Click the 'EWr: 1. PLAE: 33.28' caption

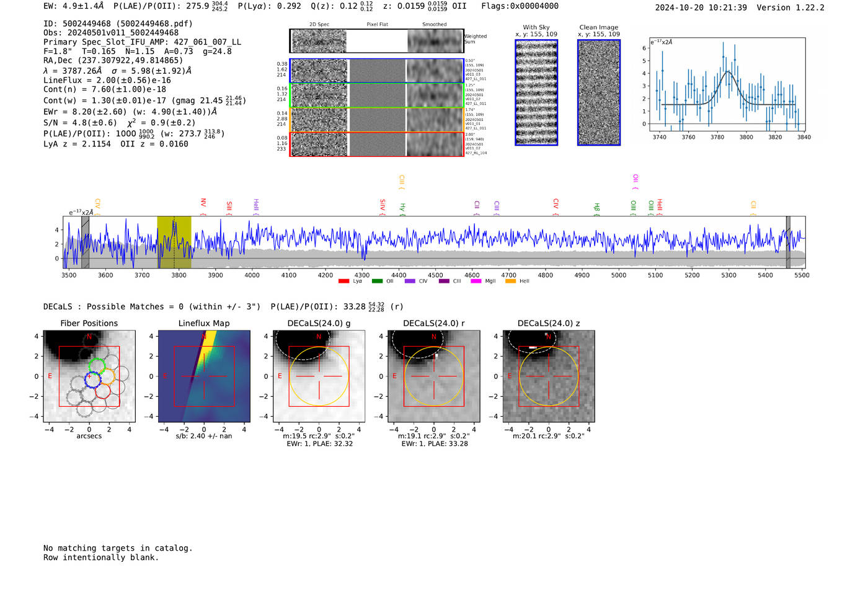(434, 444)
